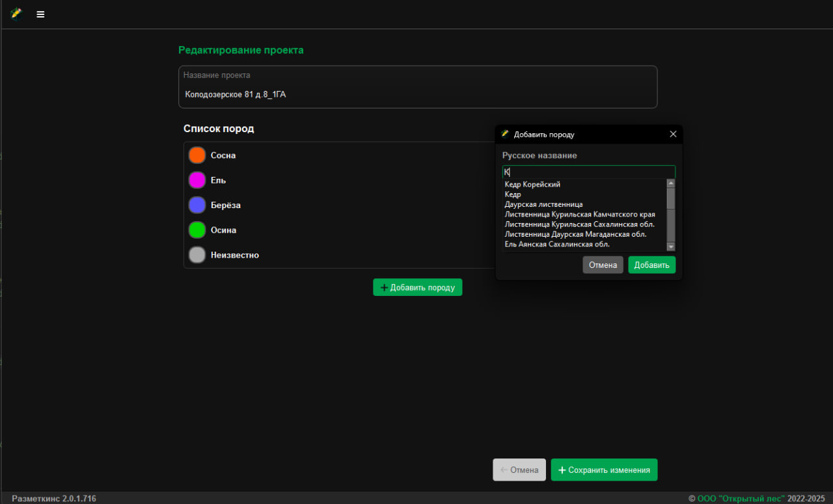Viewport: 833px width, 504px height.
Task: Click the Берёза blue color swatch
Action: coord(197,205)
